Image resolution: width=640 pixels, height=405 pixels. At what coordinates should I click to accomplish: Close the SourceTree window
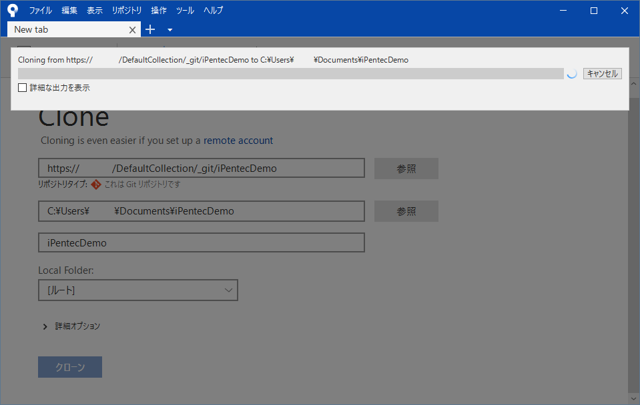(x=624, y=11)
